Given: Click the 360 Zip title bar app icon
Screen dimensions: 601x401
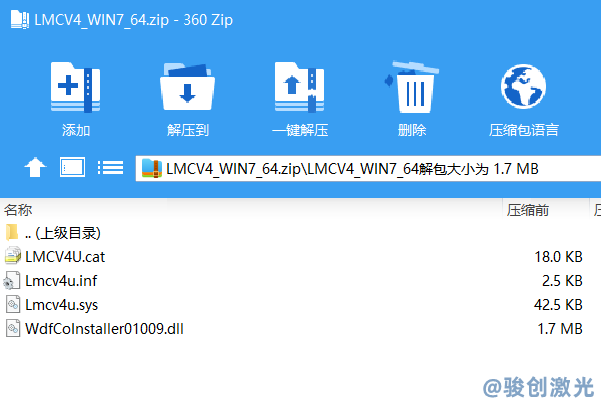Looking at the screenshot, I should [x=20, y=19].
